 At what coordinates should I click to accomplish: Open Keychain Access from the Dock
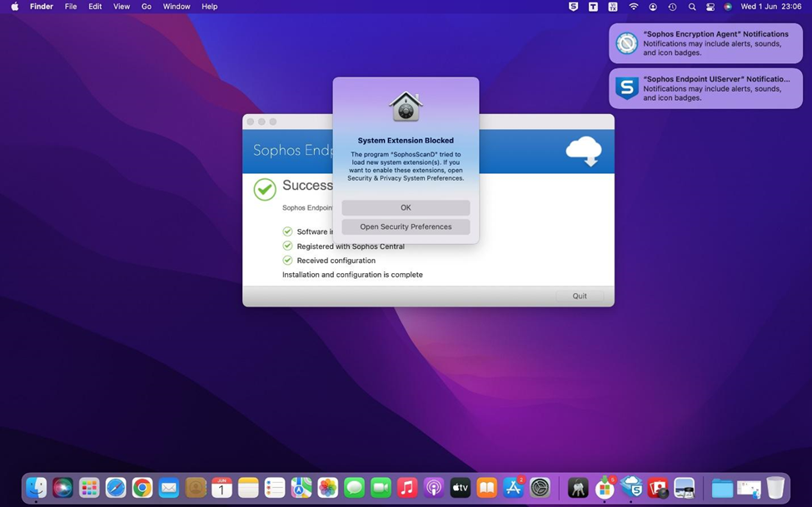tap(578, 488)
